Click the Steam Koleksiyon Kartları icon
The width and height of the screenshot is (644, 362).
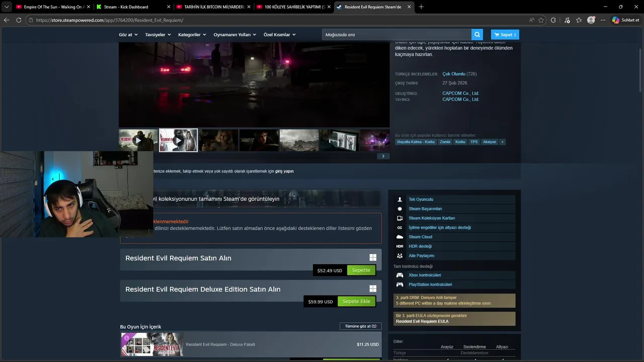[x=399, y=218]
